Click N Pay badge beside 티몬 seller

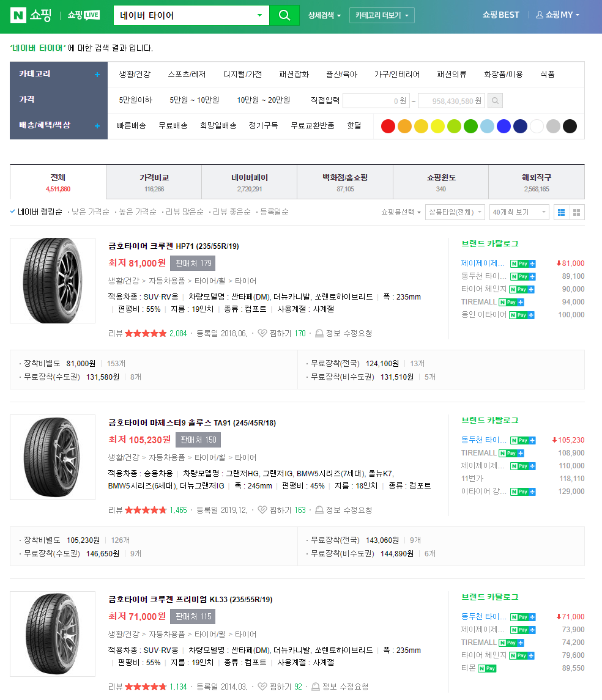[487, 668]
